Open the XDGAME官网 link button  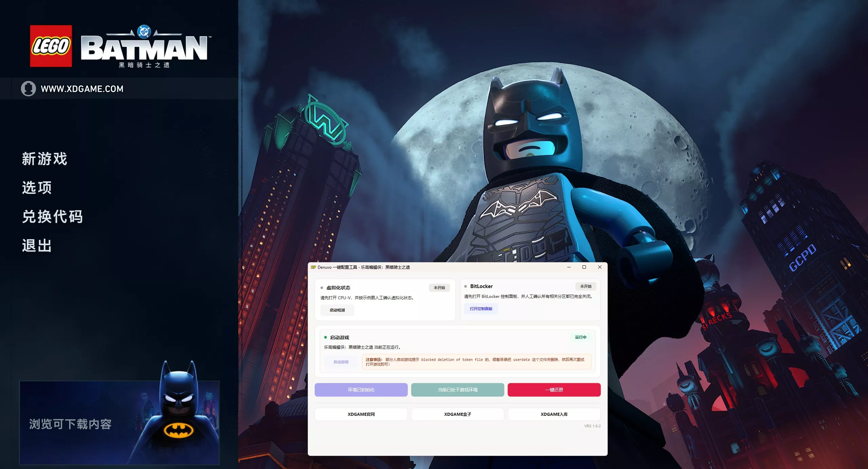pos(361,414)
